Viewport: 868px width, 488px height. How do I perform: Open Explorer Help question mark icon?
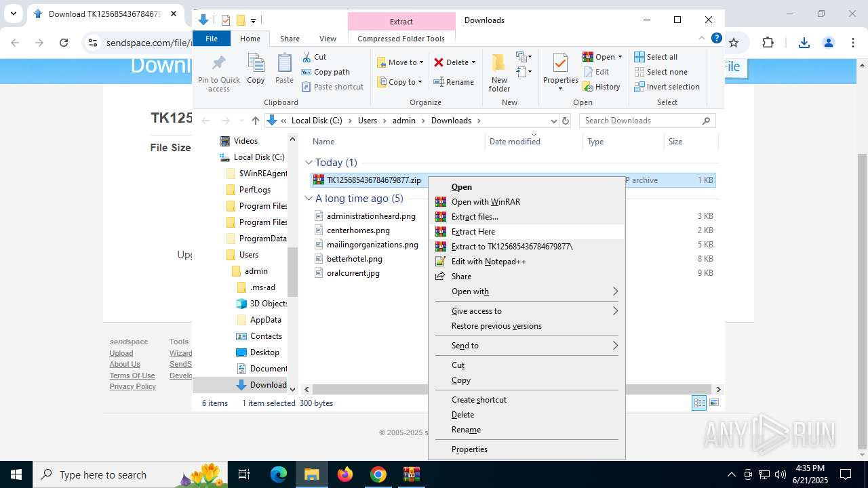[x=716, y=39]
